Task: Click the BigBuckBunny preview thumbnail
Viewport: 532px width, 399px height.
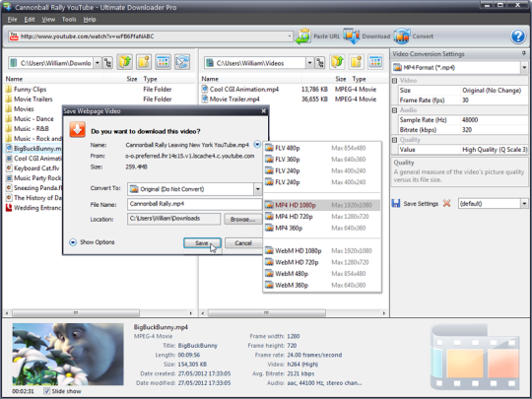Action: point(68,354)
